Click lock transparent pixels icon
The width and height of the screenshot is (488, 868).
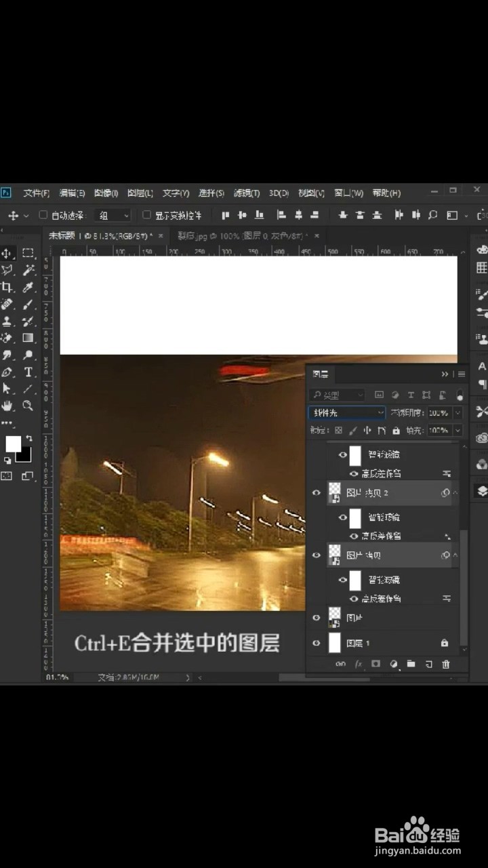point(338,430)
